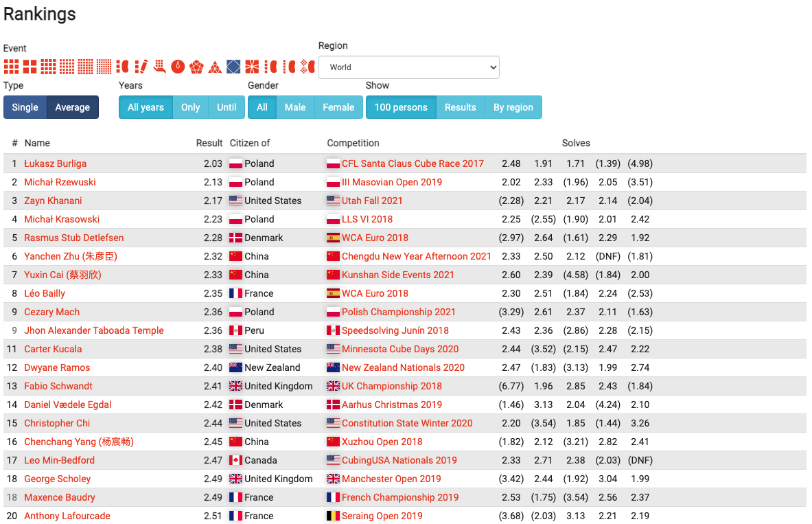Select the 3x3x3 Cube event icon

[x=11, y=67]
